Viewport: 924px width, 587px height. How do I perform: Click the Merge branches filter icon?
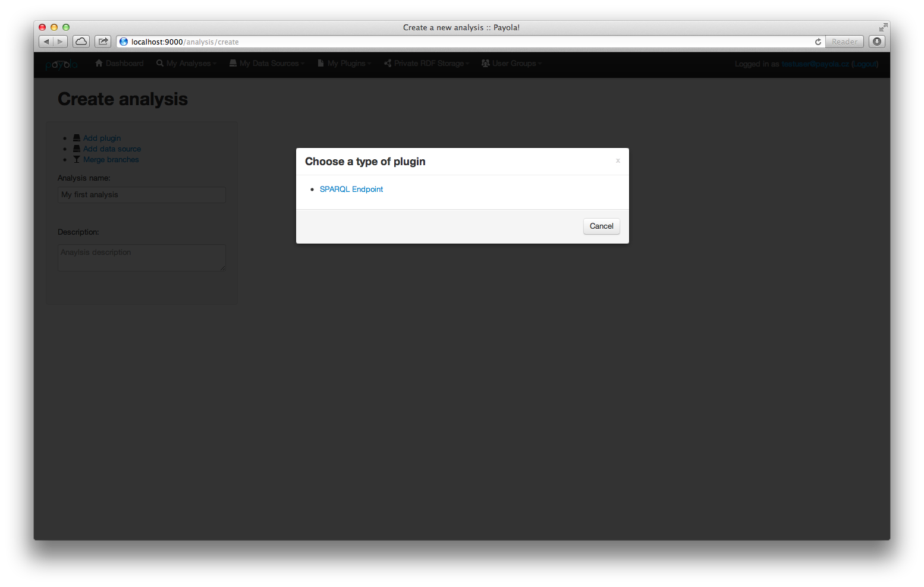click(77, 159)
